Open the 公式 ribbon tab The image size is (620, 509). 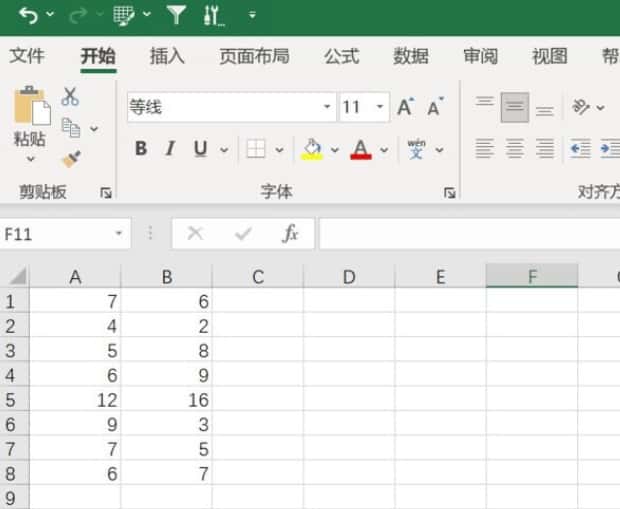coord(341,56)
